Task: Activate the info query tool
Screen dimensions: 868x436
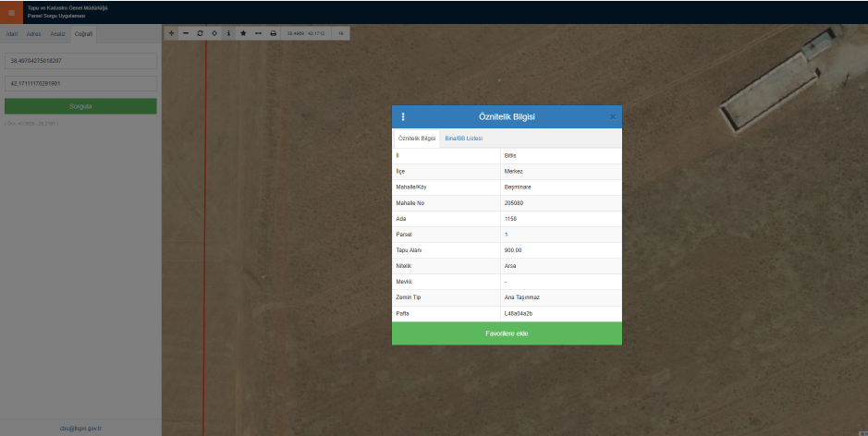Action: pyautogui.click(x=228, y=33)
